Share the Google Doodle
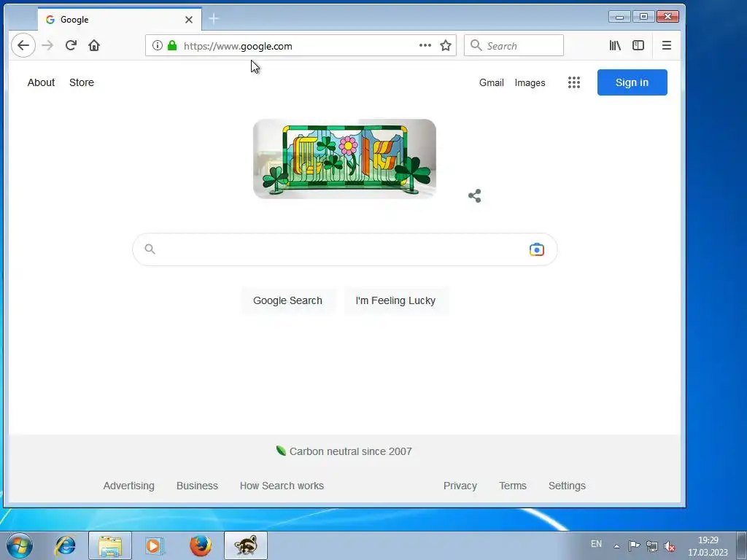Image resolution: width=747 pixels, height=560 pixels. click(474, 195)
